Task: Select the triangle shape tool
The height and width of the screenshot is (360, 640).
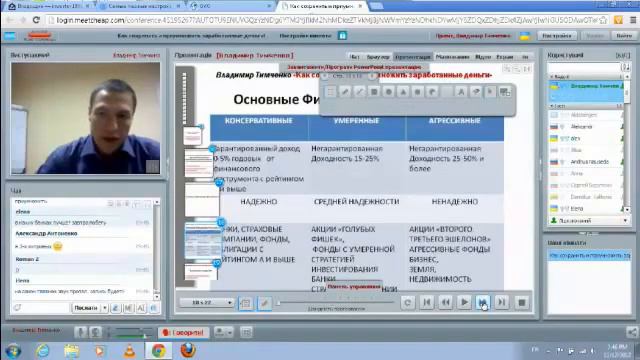Action: [403, 92]
